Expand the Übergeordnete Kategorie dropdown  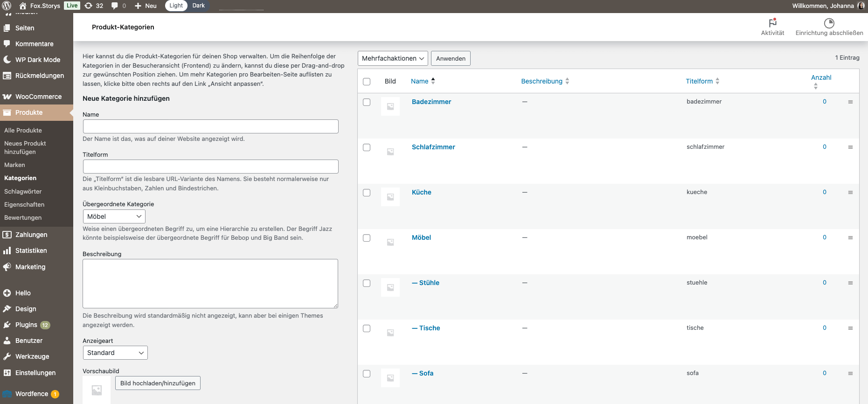[114, 216]
